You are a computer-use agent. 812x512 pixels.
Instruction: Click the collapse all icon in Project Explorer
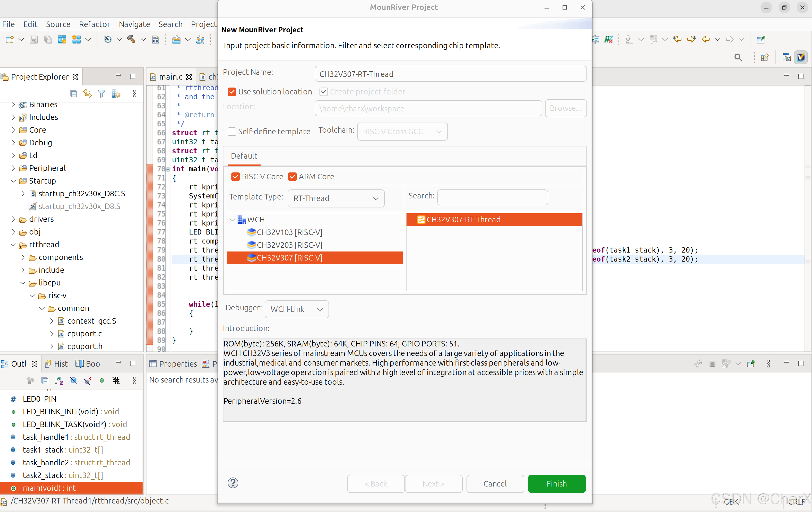click(x=74, y=93)
